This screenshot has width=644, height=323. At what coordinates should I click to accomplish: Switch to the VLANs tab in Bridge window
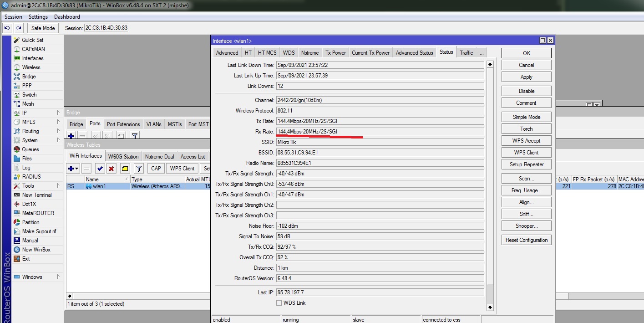[x=154, y=124]
